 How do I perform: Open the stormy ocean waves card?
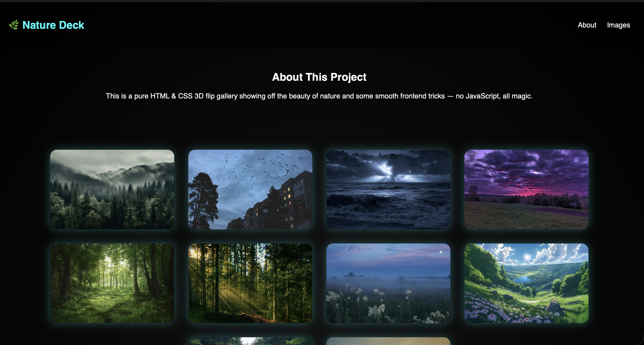pos(388,189)
